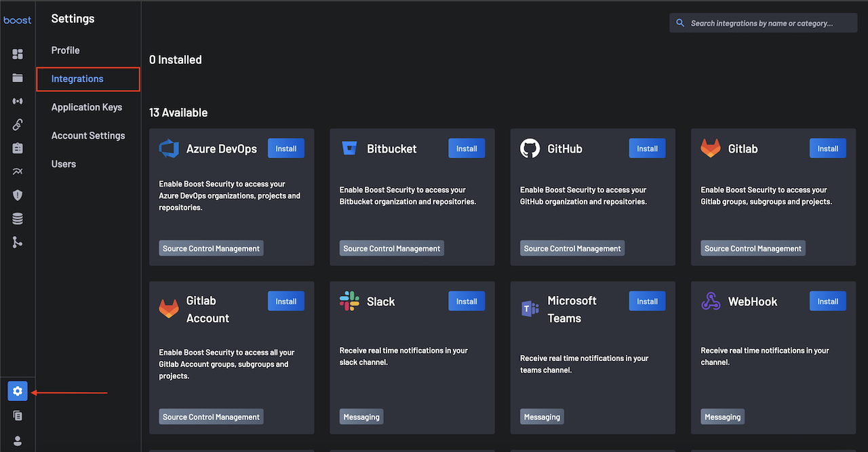
Task: Open the database stack icon in sidebar
Action: [x=18, y=219]
